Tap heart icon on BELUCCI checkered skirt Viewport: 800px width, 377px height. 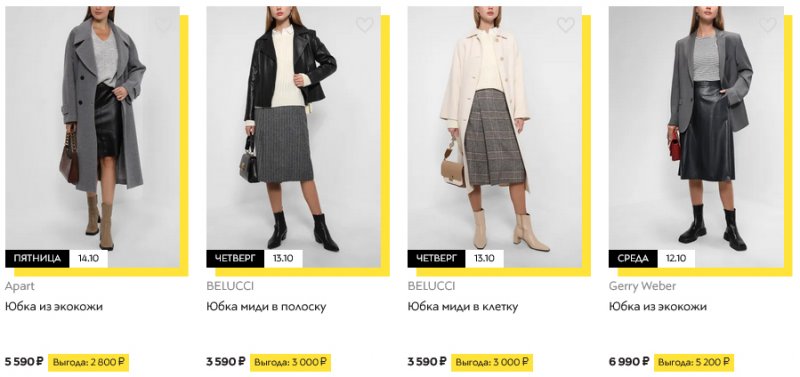566,24
